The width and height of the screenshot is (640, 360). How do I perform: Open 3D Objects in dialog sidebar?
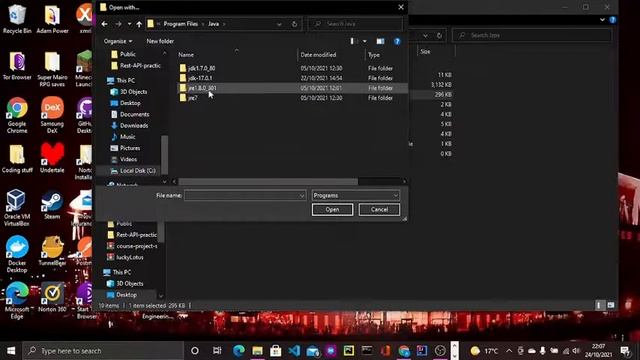pos(133,92)
